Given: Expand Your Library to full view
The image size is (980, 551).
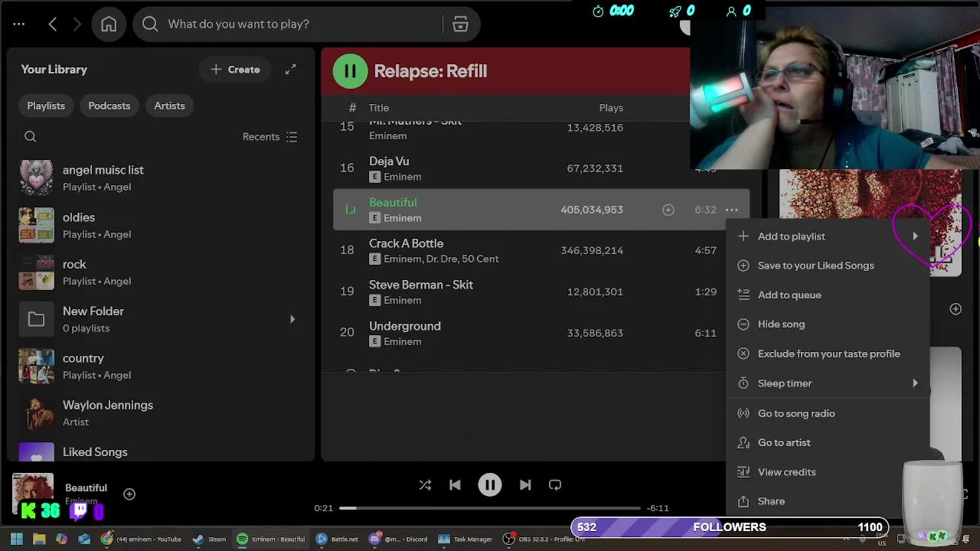Looking at the screenshot, I should tap(291, 70).
